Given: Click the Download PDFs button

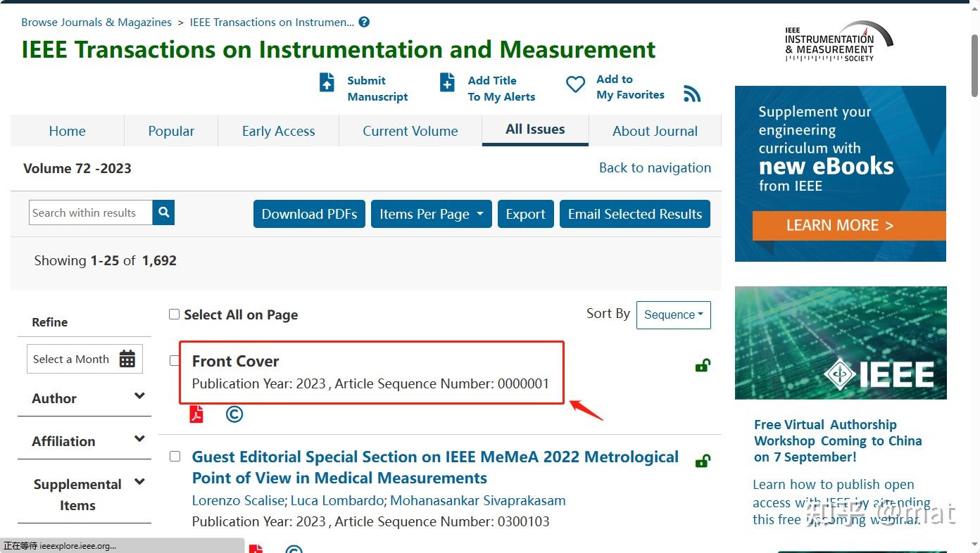Looking at the screenshot, I should point(309,214).
